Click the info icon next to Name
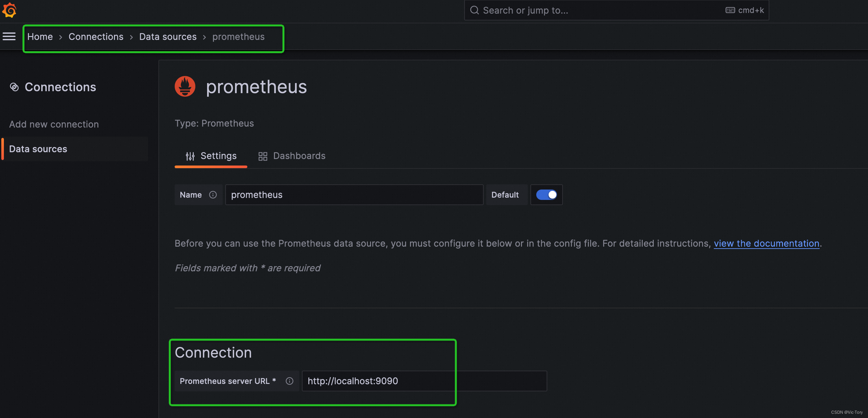The height and width of the screenshot is (418, 868). click(213, 195)
